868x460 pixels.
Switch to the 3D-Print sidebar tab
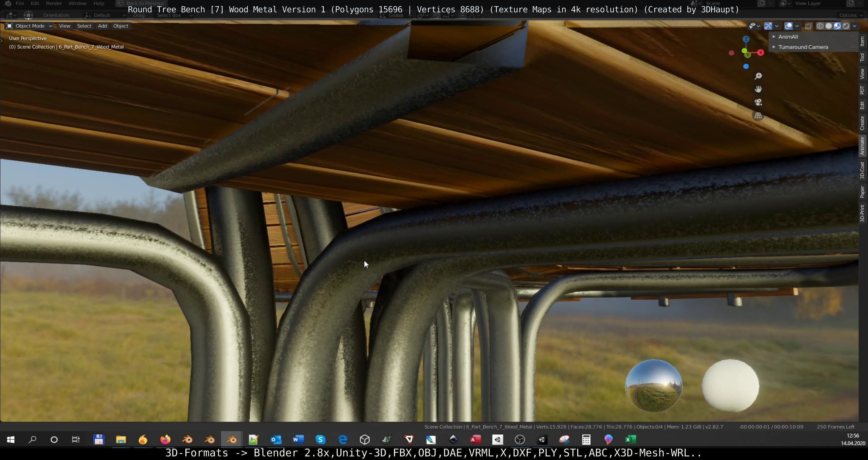(x=862, y=213)
